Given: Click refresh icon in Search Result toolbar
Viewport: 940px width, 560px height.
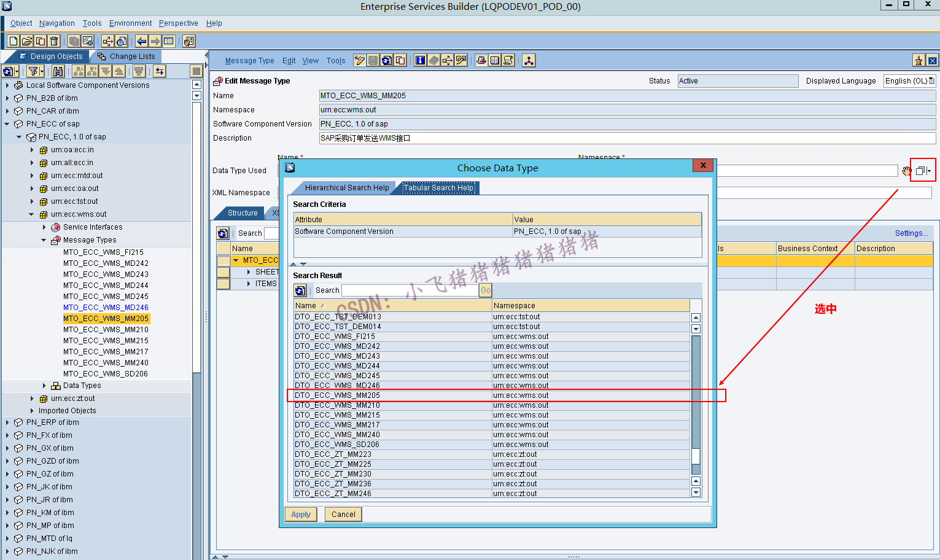Looking at the screenshot, I should pos(300,290).
